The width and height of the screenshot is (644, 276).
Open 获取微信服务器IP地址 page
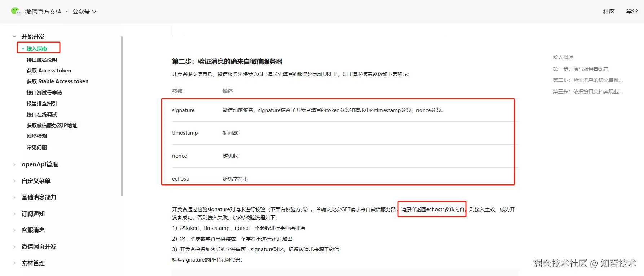coord(52,125)
